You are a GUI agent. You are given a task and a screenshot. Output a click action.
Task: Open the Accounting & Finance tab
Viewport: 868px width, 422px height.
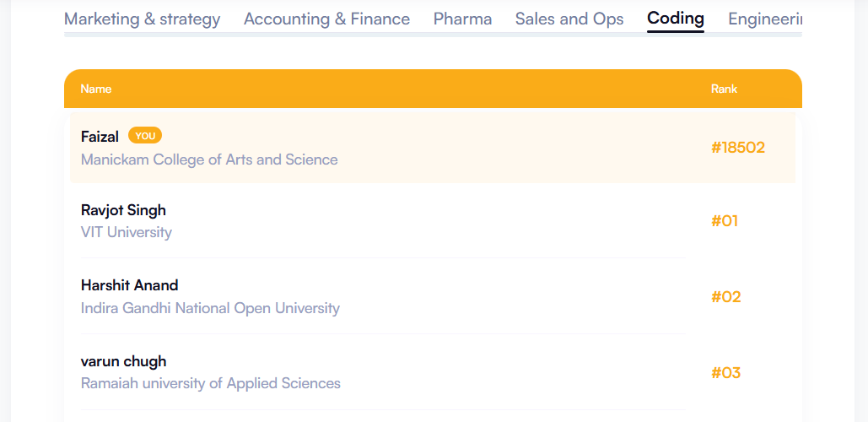click(326, 19)
